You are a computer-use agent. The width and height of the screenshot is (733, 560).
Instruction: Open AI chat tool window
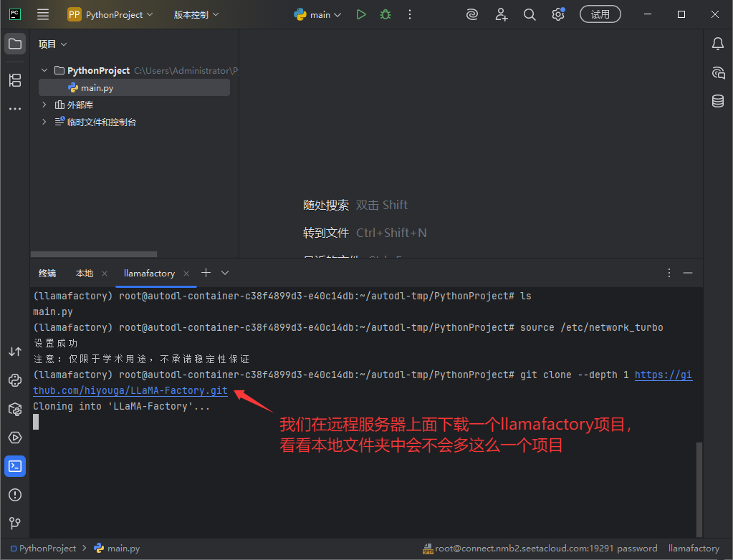718,73
